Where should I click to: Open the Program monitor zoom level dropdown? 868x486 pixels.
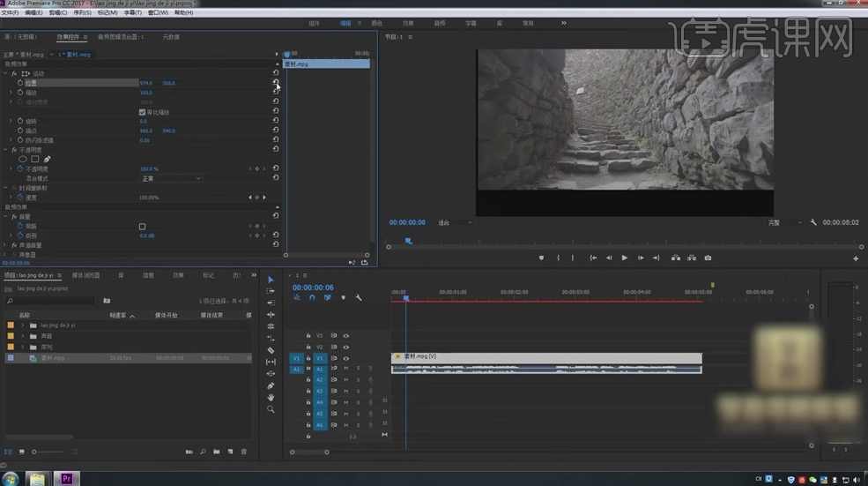click(x=454, y=222)
